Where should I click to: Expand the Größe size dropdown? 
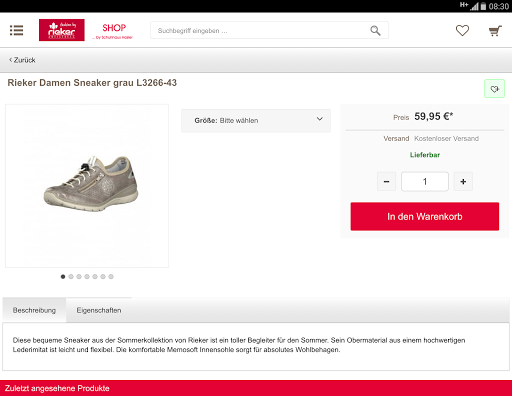[256, 121]
